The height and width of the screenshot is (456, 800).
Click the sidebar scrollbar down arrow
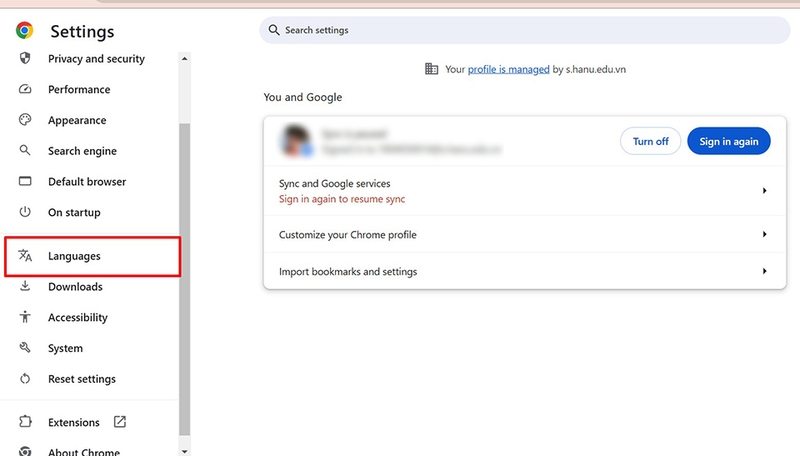point(185,451)
